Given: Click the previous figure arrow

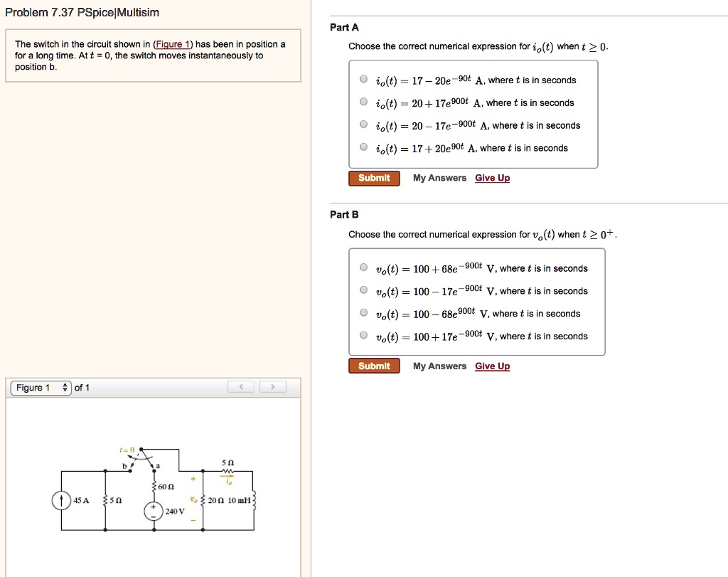Looking at the screenshot, I should [241, 387].
